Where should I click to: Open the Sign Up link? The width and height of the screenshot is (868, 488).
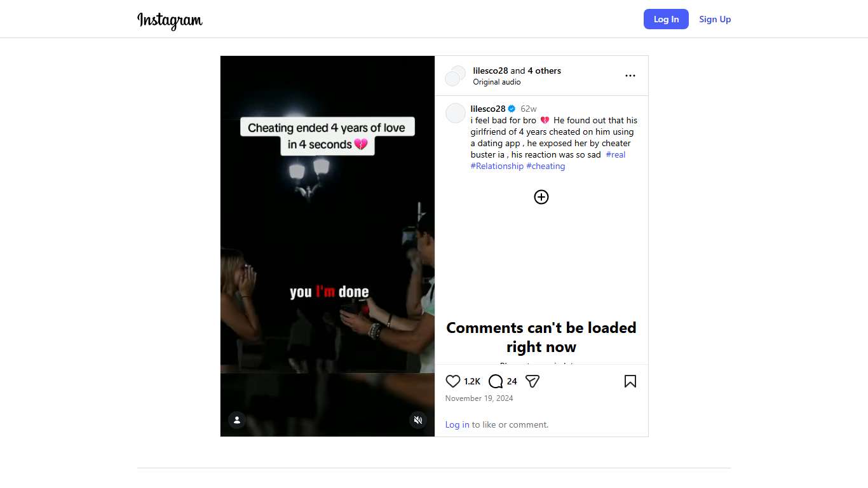[x=715, y=19]
